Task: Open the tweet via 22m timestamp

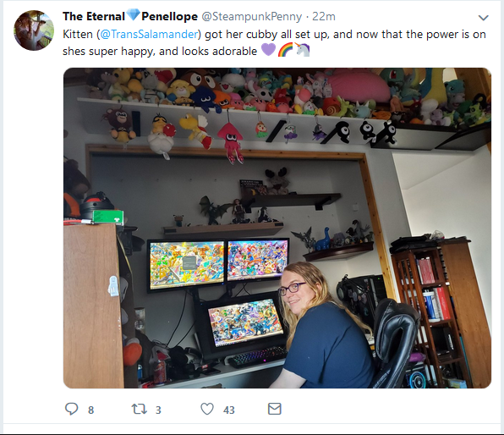Action: (324, 16)
